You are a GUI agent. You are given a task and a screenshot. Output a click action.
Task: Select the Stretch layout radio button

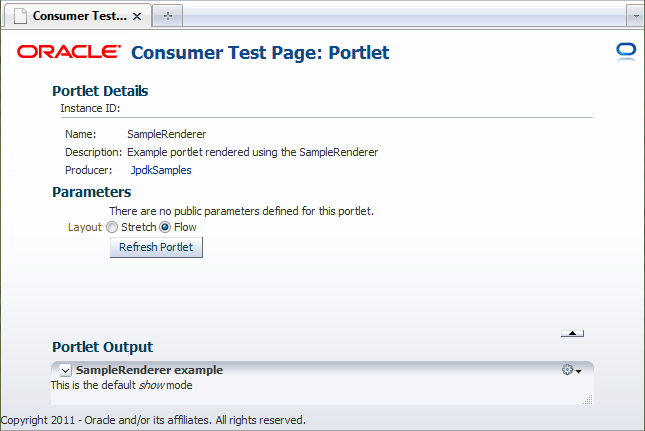[x=112, y=227]
